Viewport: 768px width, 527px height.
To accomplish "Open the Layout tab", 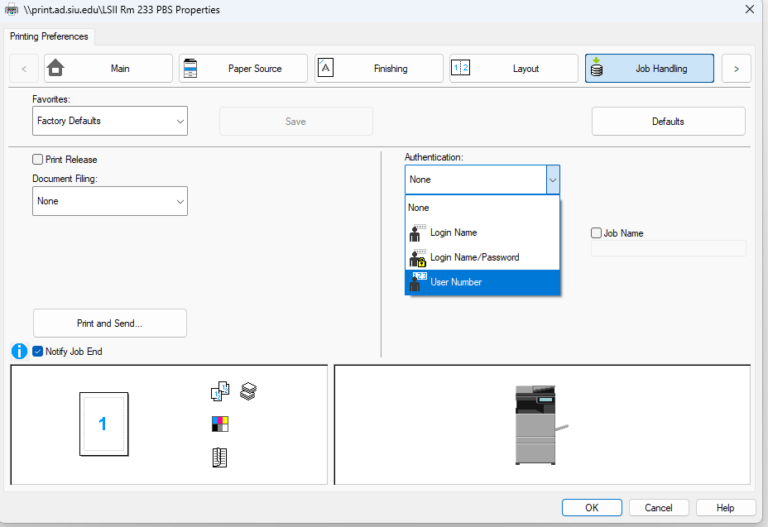I will coord(514,69).
